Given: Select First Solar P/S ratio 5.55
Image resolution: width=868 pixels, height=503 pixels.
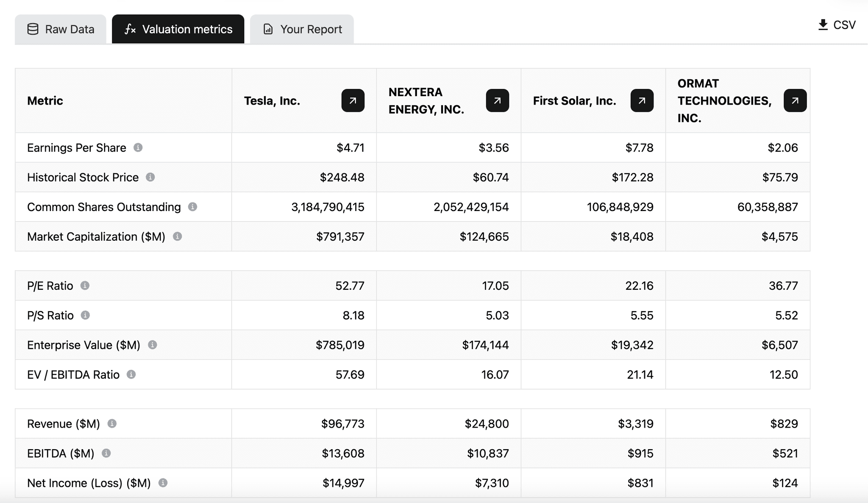Looking at the screenshot, I should coord(642,316).
